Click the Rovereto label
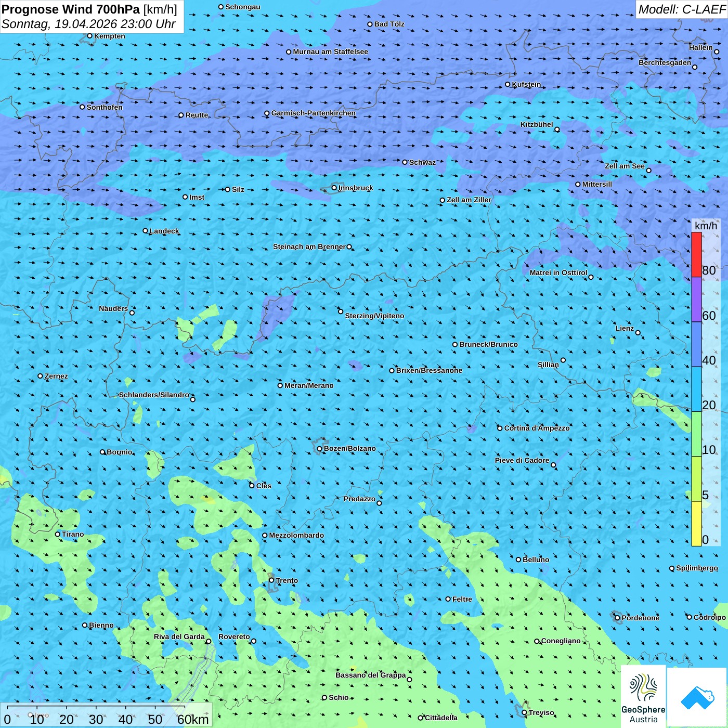Viewport: 728px width, 728px height. click(x=234, y=636)
